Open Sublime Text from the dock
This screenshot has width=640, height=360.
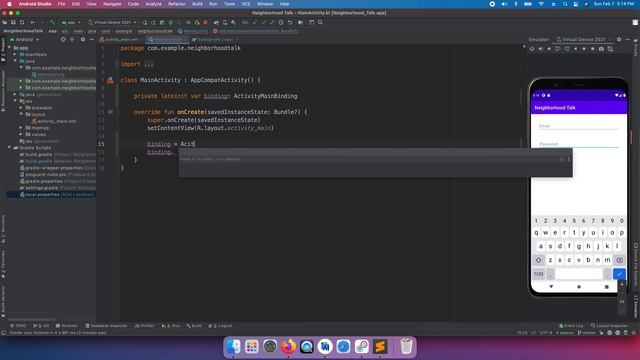click(380, 347)
